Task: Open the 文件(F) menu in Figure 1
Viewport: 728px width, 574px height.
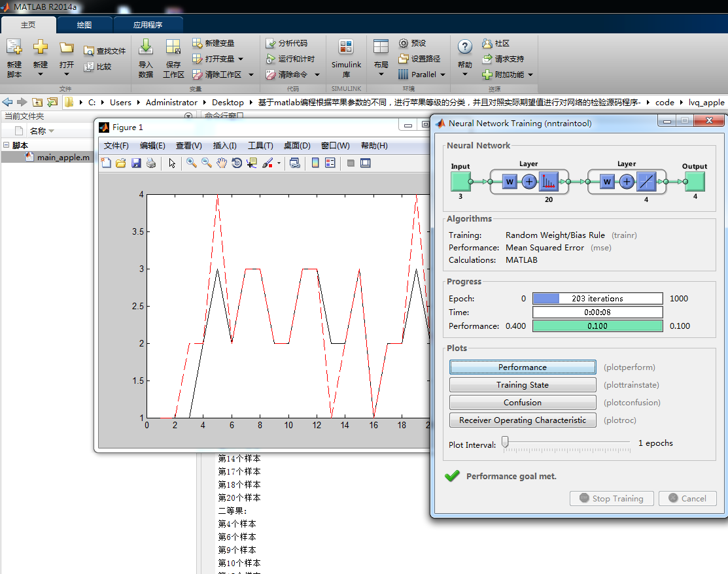Action: pos(116,146)
